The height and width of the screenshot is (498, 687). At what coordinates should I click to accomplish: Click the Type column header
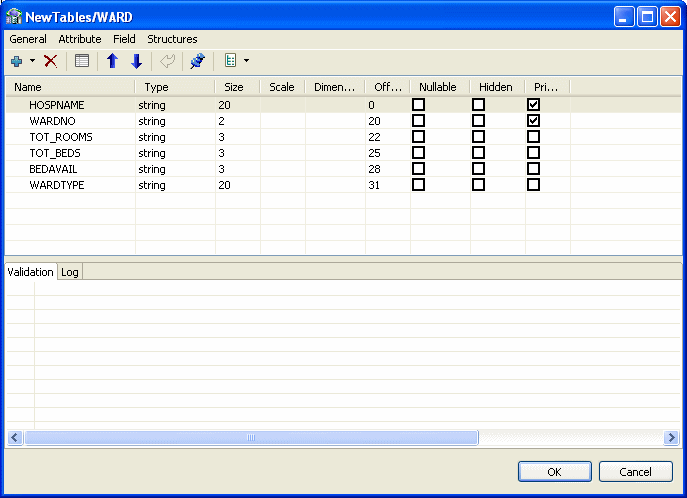click(x=175, y=87)
